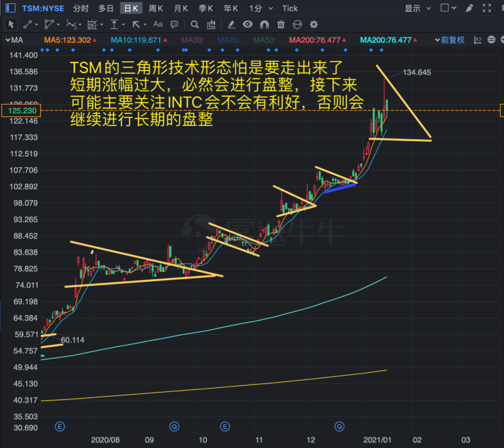Expand the projection tool dropdown arrow
The width and height of the screenshot is (504, 448).
[x=102, y=25]
